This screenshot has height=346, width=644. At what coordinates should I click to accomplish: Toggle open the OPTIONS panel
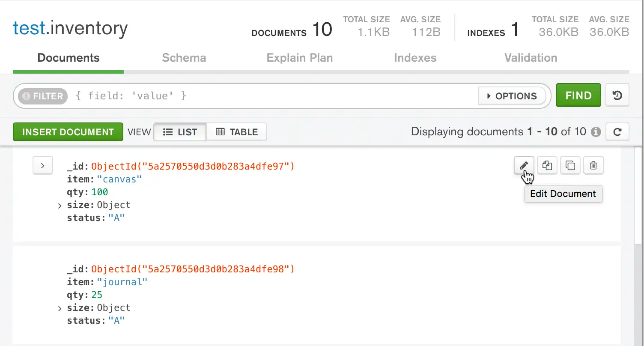pos(512,96)
